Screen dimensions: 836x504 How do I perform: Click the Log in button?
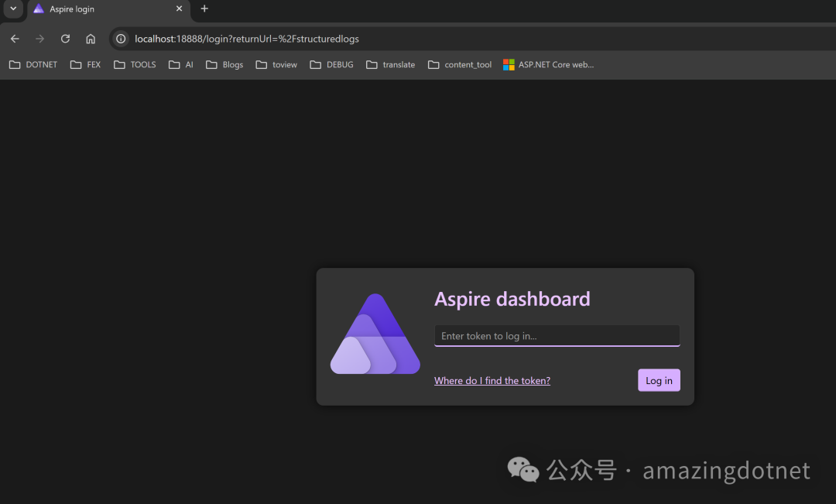point(659,380)
